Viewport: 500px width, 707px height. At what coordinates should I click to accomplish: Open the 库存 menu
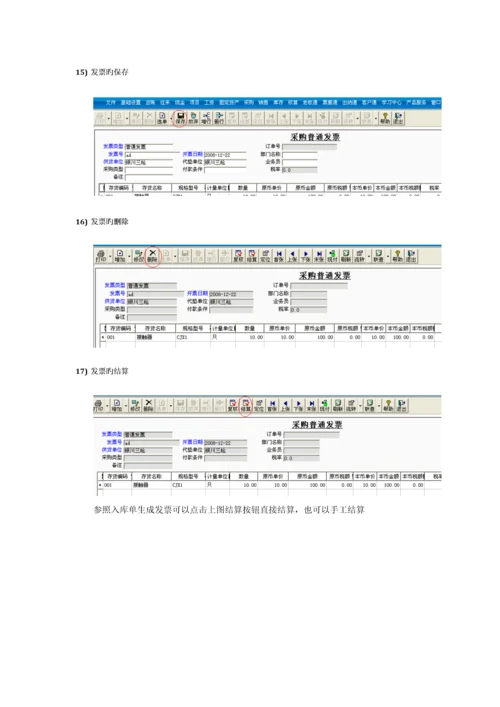point(278,103)
